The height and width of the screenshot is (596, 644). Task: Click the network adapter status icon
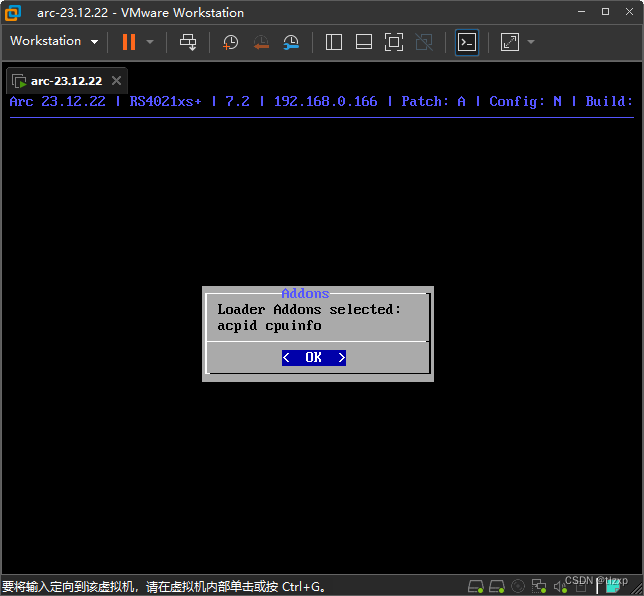539,586
